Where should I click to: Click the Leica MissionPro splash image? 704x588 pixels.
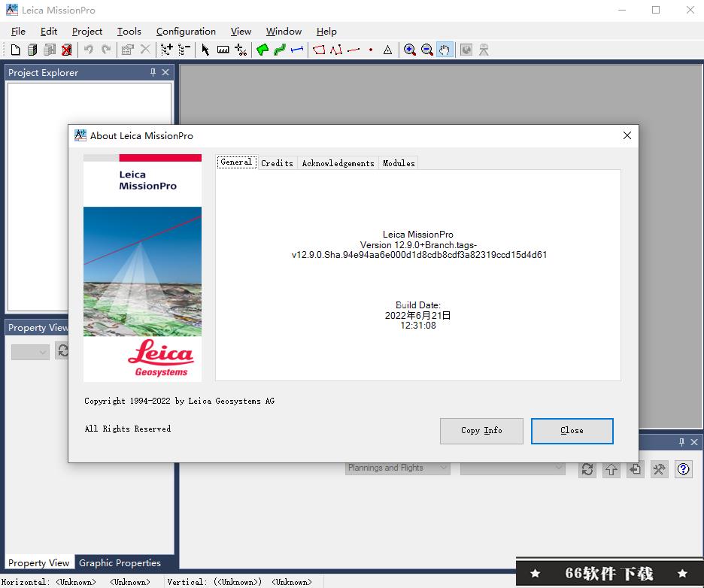click(x=142, y=268)
